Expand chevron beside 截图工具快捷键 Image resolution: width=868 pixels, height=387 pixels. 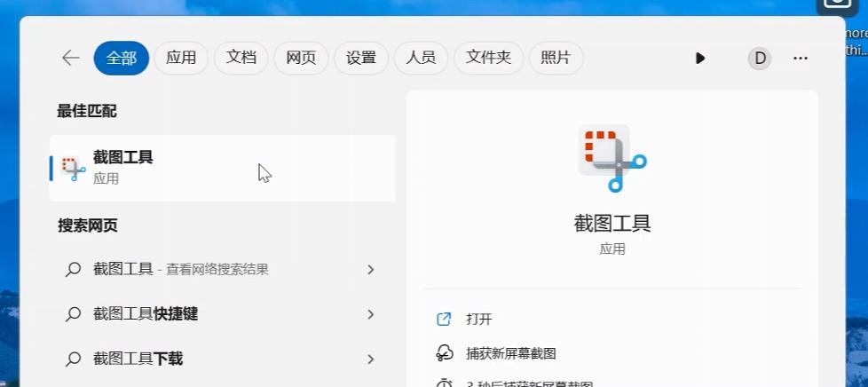click(371, 314)
